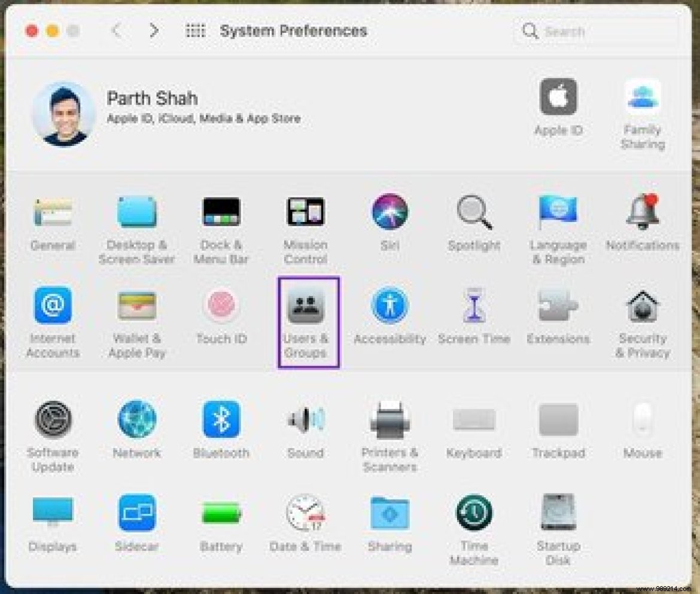Go back using the left navigation arrow
This screenshot has width=700, height=594.
(x=116, y=30)
